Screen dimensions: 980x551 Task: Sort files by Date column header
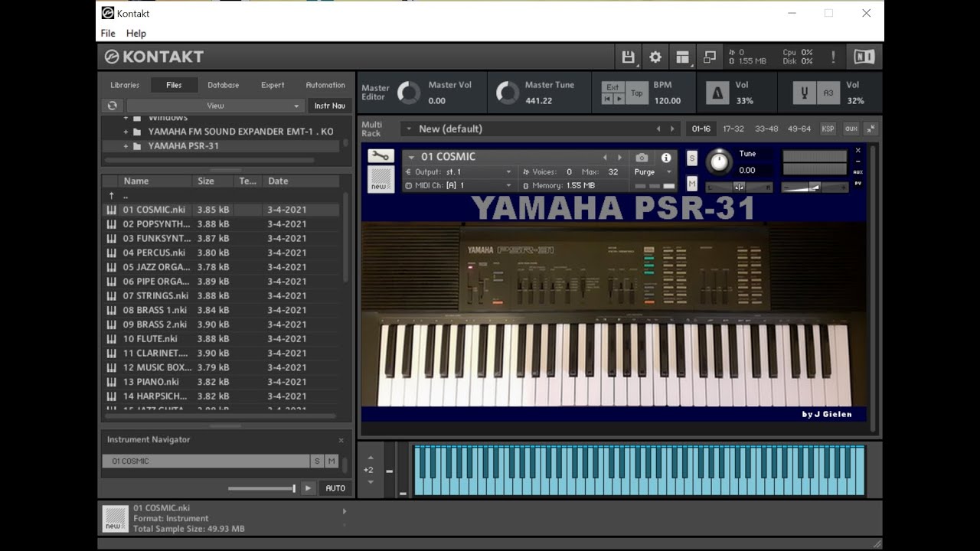[x=299, y=181]
